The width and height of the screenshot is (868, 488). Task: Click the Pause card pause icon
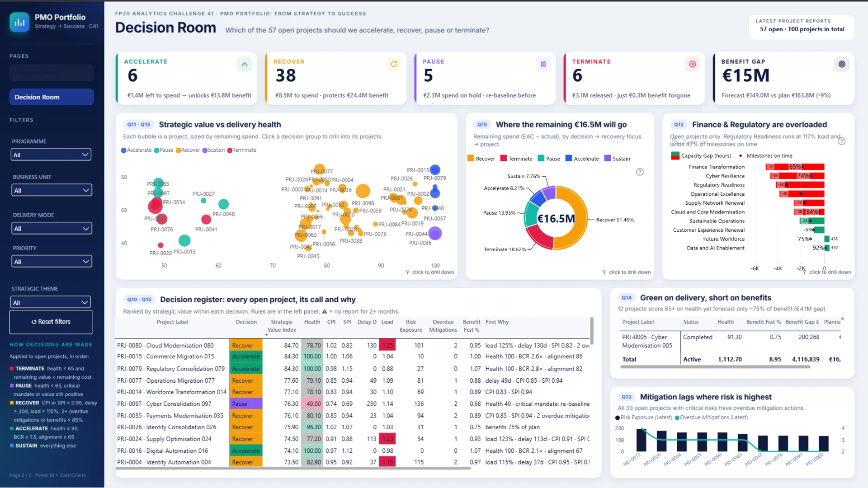coord(543,64)
